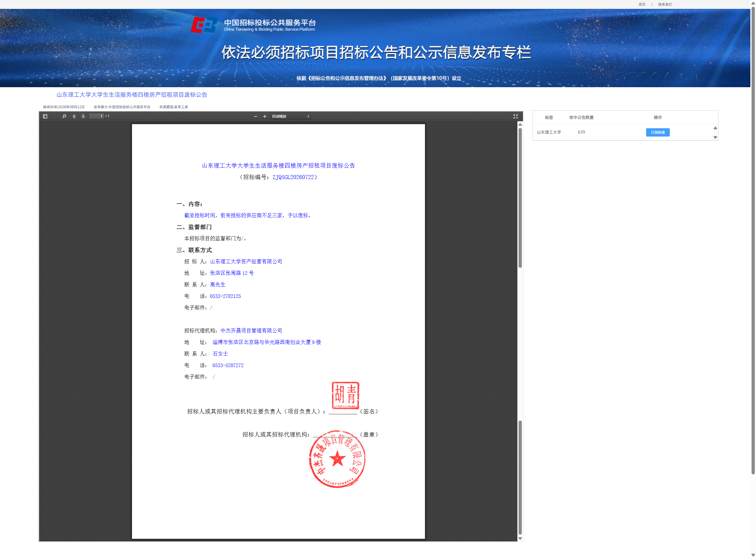Click agency name 中杰齐晟项目管理有限公司
This screenshot has width=756, height=558.
coord(251,331)
